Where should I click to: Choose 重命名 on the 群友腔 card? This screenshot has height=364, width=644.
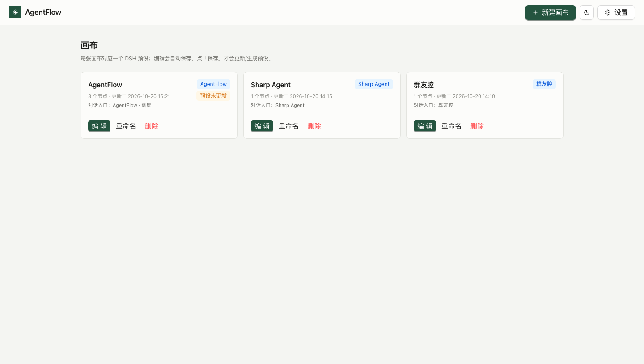coord(452,126)
